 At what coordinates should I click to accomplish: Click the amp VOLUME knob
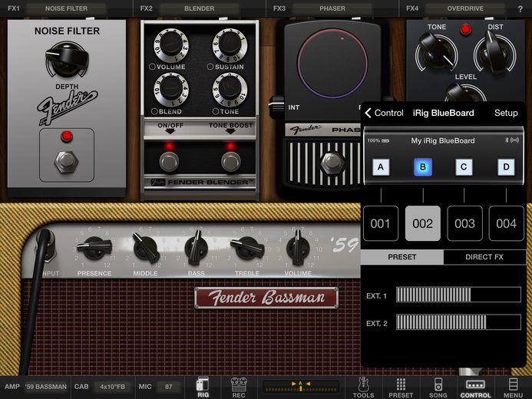[x=298, y=248]
